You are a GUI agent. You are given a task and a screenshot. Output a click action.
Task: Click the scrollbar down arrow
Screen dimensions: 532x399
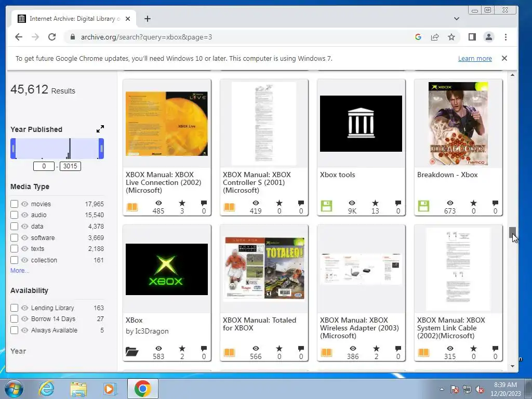click(512, 366)
